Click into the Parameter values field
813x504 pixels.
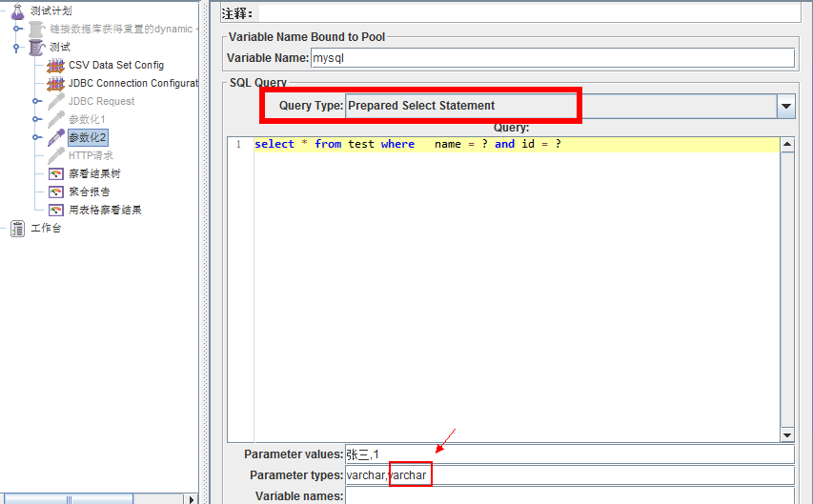[x=569, y=454]
